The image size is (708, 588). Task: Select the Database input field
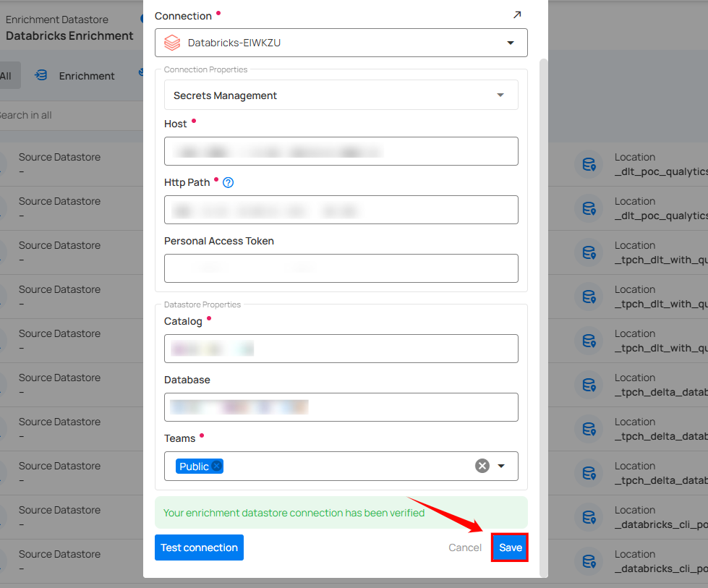tap(341, 407)
